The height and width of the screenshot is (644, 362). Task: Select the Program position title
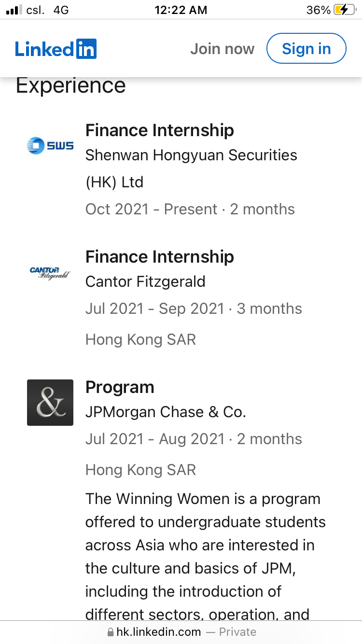(120, 387)
